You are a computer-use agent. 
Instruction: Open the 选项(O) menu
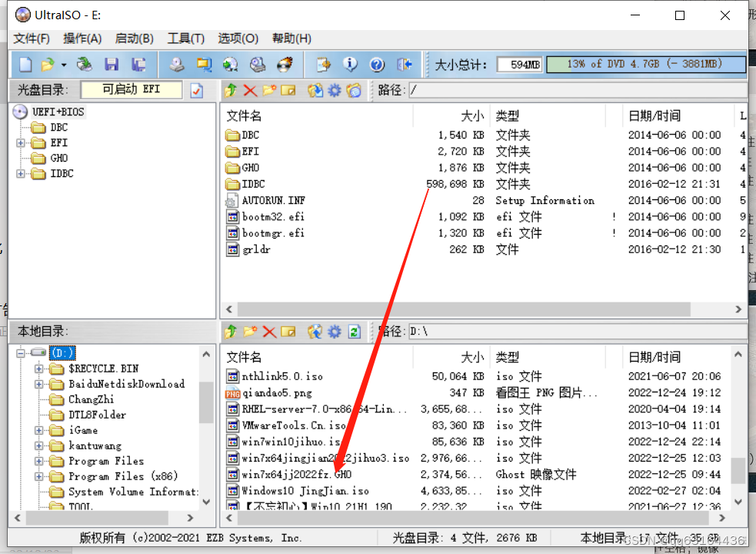coord(238,38)
